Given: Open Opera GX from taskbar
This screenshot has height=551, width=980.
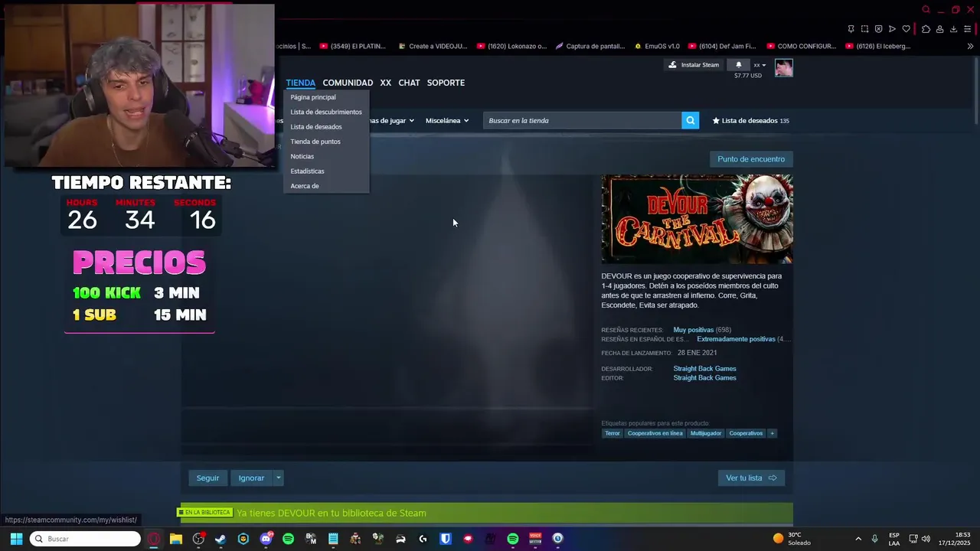Looking at the screenshot, I should pyautogui.click(x=154, y=539).
